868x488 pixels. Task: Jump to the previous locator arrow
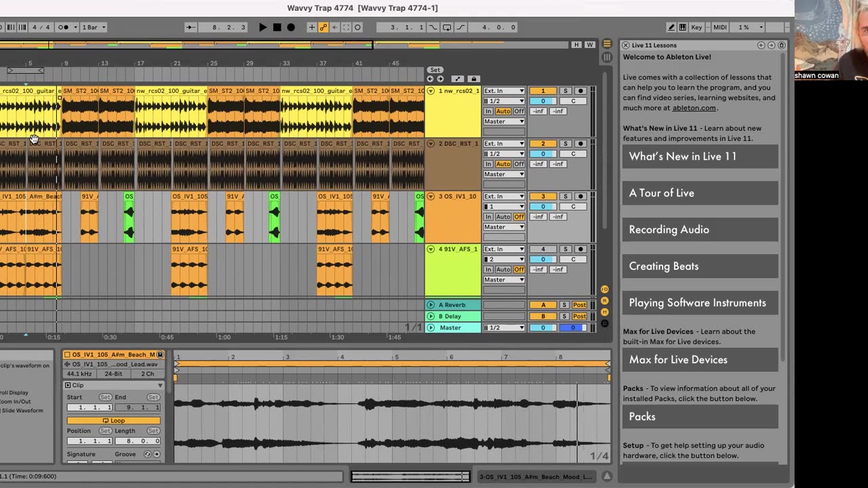coord(431,79)
